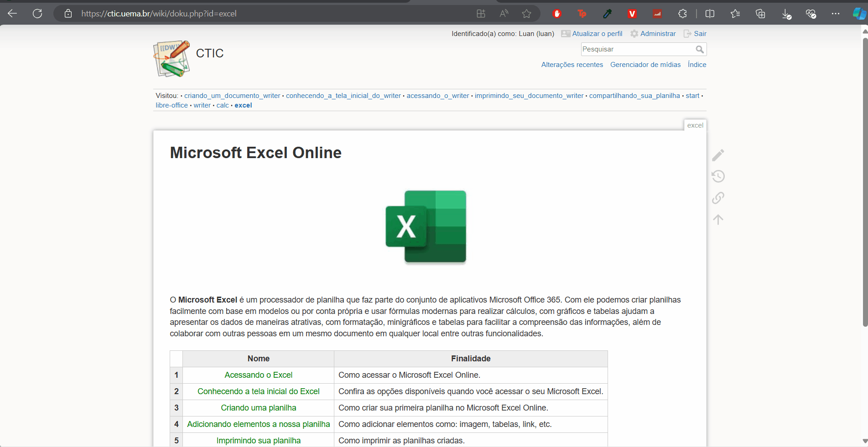Click 'Como acessar o Microsoft Excel Online.' cell
This screenshot has width=868, height=447.
pyautogui.click(x=471, y=375)
